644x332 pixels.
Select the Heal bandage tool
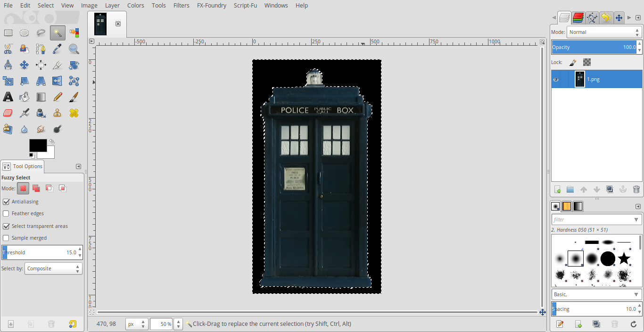(74, 113)
